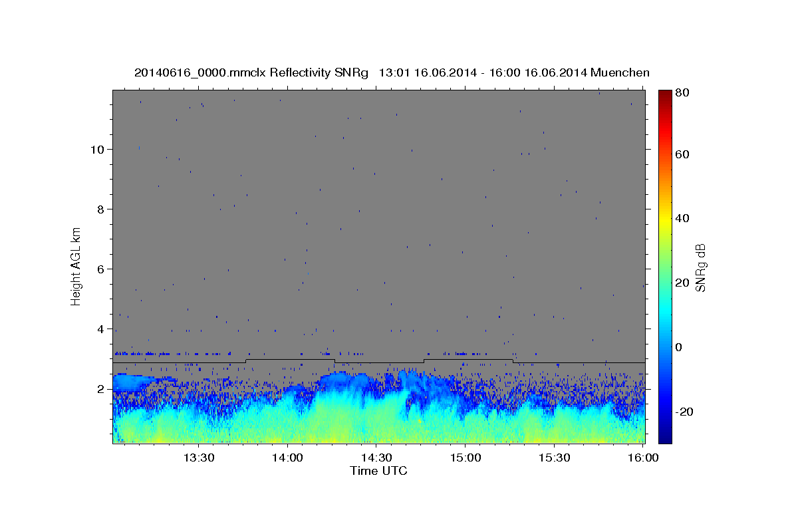Viewport: 798px width, 532px height.
Task: Click the 14:30 time tick label
Action: [377, 458]
